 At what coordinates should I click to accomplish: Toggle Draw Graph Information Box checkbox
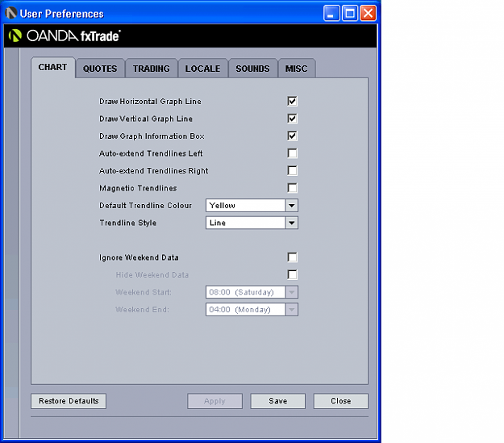(x=292, y=136)
